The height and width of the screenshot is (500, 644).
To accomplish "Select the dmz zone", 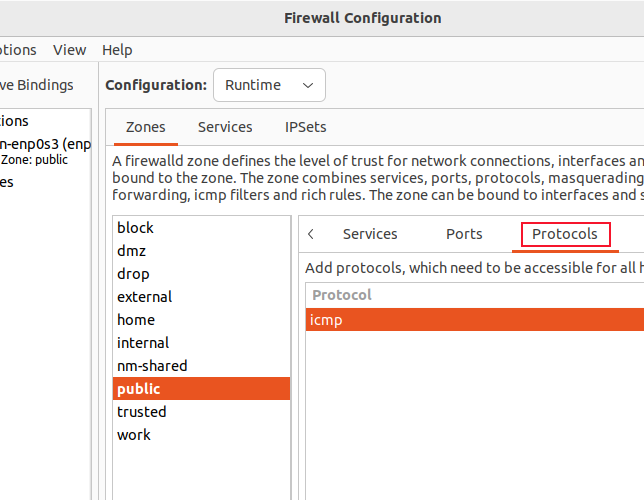I will [133, 251].
